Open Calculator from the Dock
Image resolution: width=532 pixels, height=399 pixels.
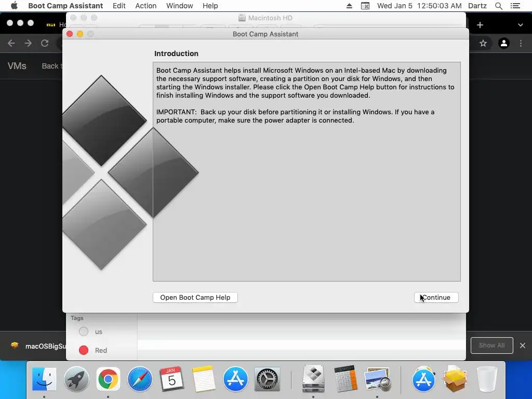[x=345, y=379]
